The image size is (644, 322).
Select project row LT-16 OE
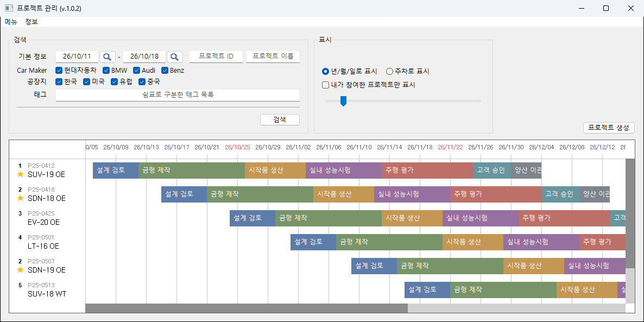pos(47,242)
